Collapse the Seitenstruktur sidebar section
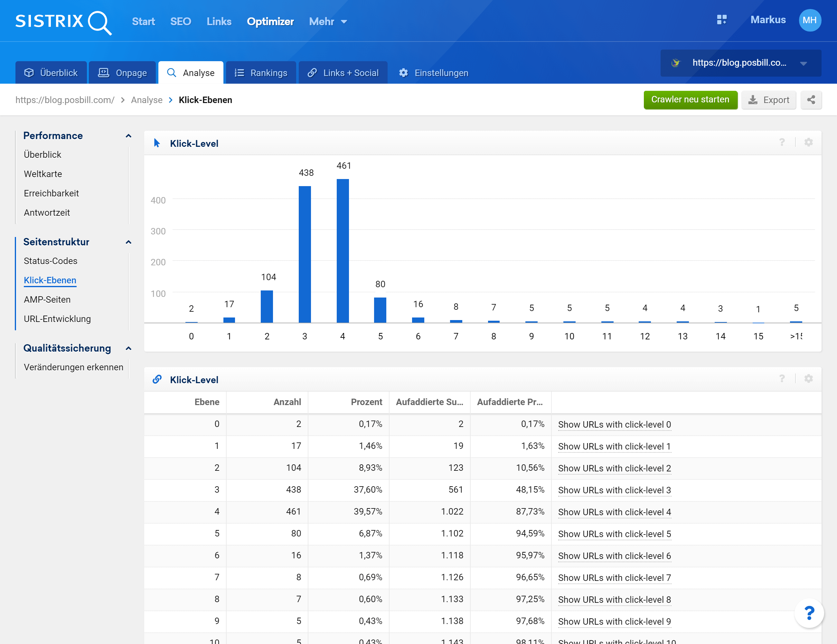This screenshot has height=644, width=837. pyautogui.click(x=128, y=242)
